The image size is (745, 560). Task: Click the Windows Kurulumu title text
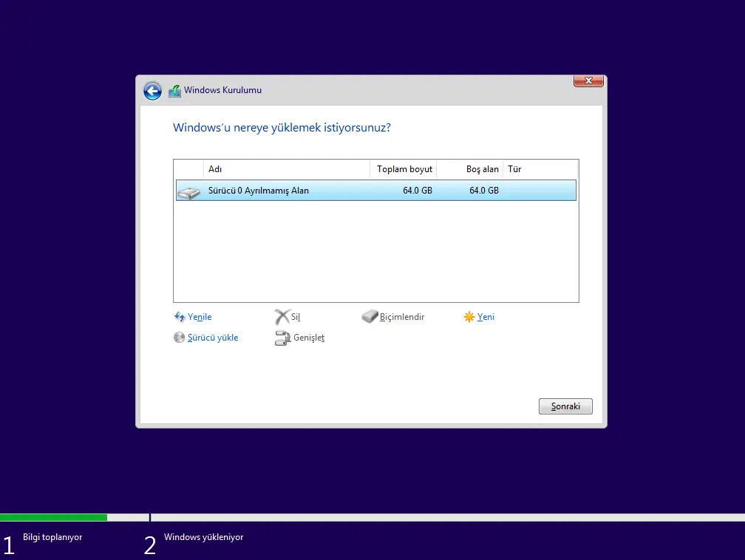[x=223, y=90]
